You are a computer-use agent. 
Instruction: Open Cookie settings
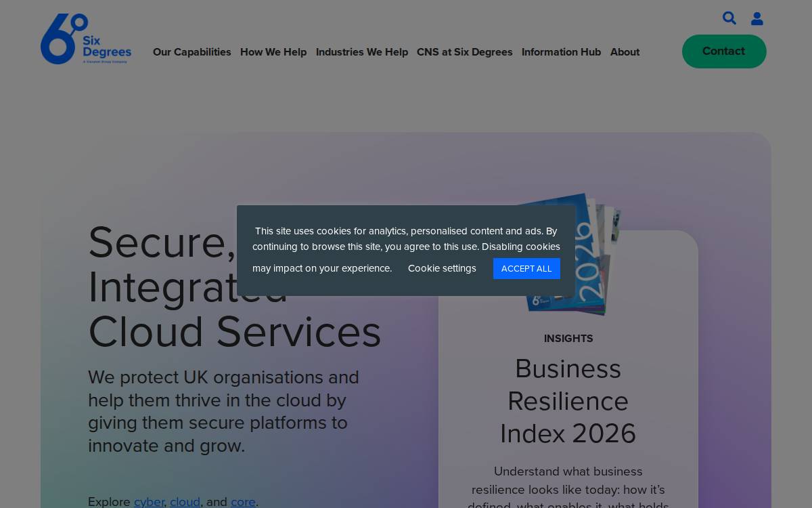click(x=442, y=268)
